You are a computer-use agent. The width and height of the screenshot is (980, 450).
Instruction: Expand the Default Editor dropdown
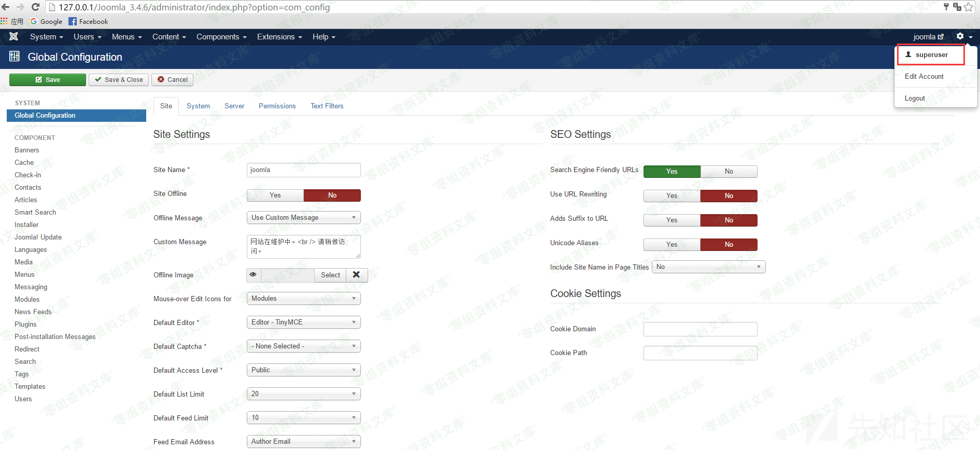pos(303,322)
